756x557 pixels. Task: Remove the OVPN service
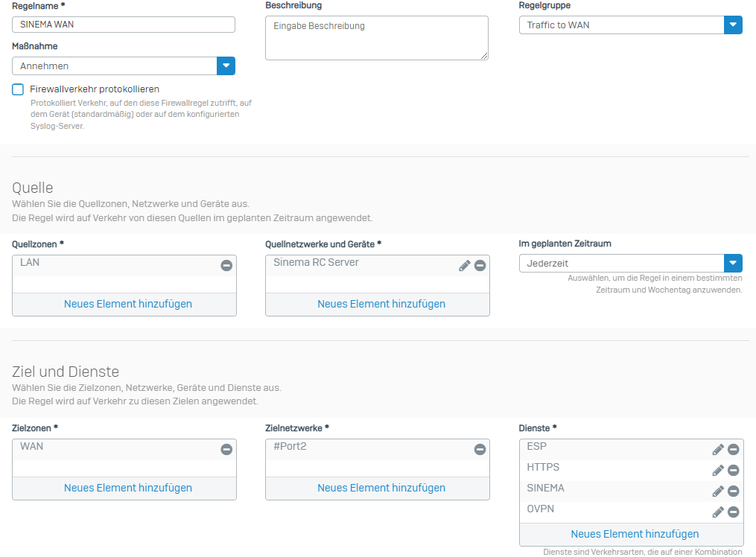733,512
